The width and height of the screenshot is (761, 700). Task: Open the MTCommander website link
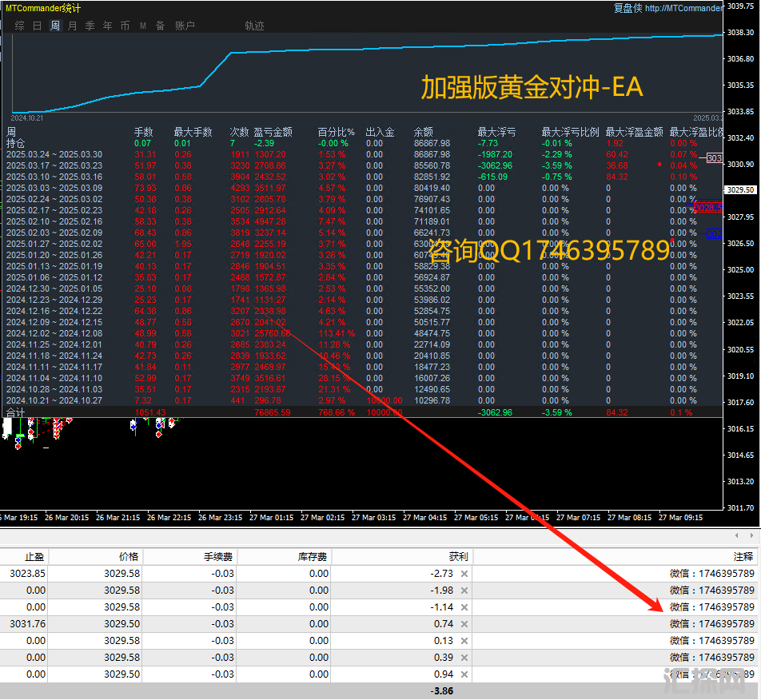683,8
